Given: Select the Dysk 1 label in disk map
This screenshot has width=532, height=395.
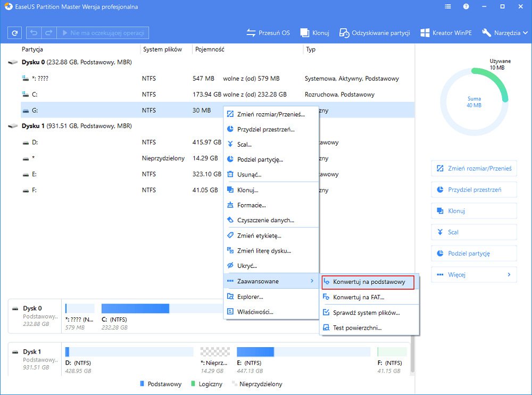Looking at the screenshot, I should 32,351.
